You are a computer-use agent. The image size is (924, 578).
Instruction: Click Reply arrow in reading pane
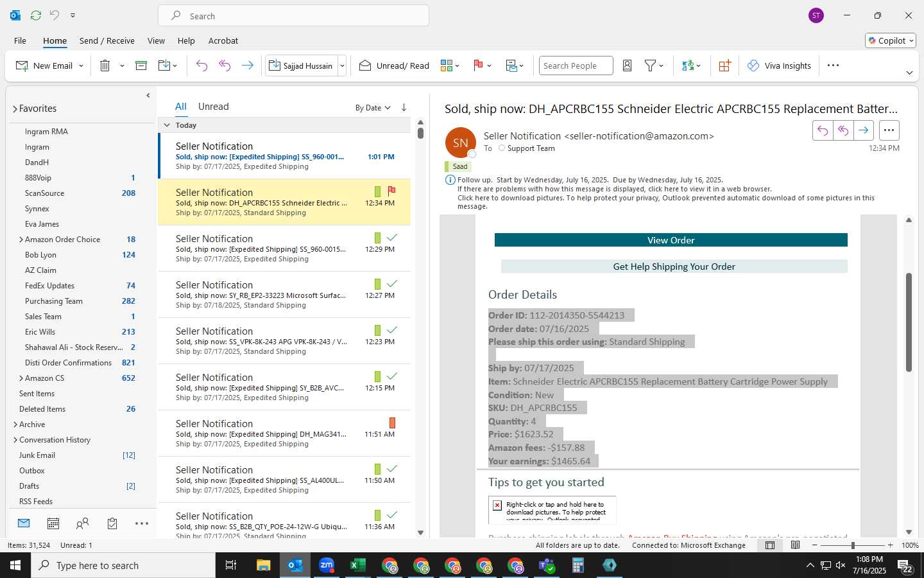point(823,130)
